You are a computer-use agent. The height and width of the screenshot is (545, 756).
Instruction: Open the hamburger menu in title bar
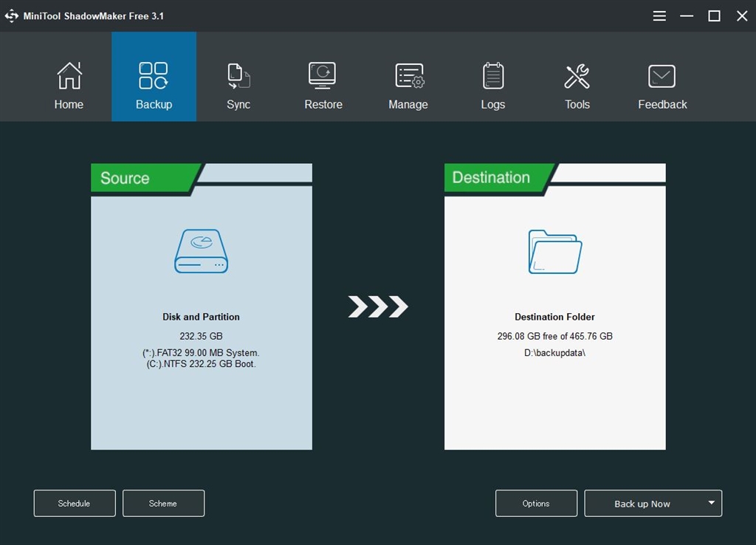tap(659, 16)
